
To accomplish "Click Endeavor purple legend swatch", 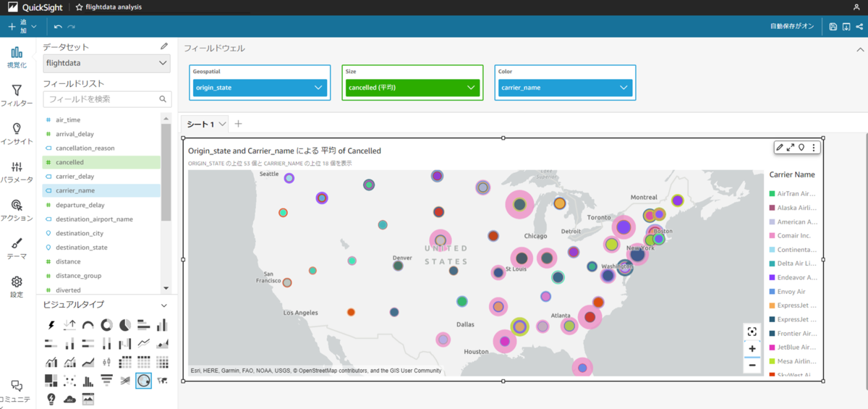I will click(773, 277).
